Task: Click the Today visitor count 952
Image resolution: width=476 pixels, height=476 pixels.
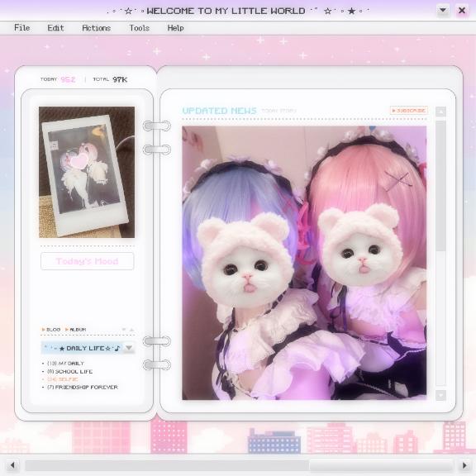Action: 68,79
